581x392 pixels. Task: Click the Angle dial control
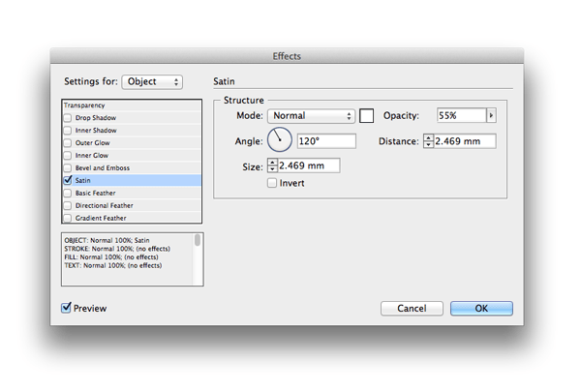click(x=280, y=139)
